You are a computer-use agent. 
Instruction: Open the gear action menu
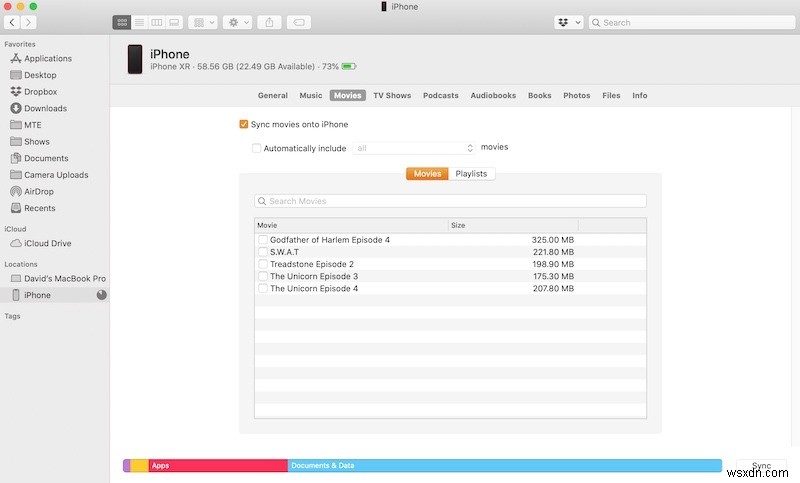pos(237,22)
